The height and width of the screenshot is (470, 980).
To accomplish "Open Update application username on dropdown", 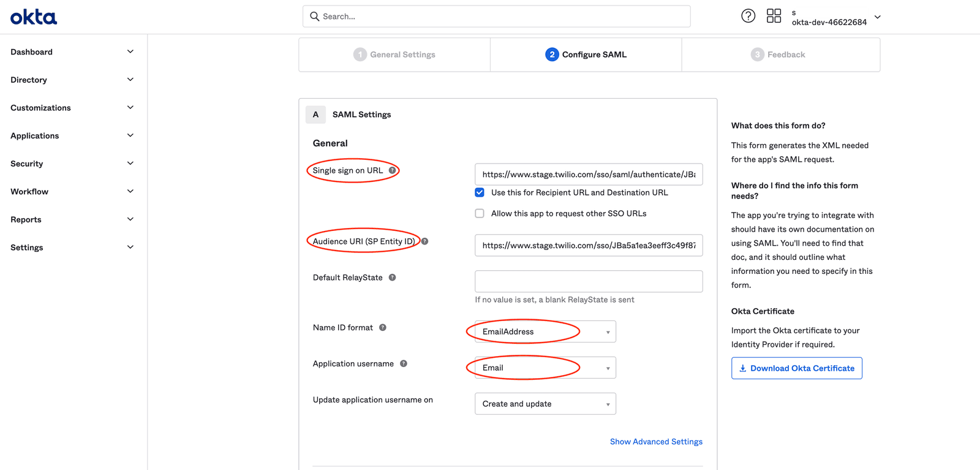I will 545,404.
